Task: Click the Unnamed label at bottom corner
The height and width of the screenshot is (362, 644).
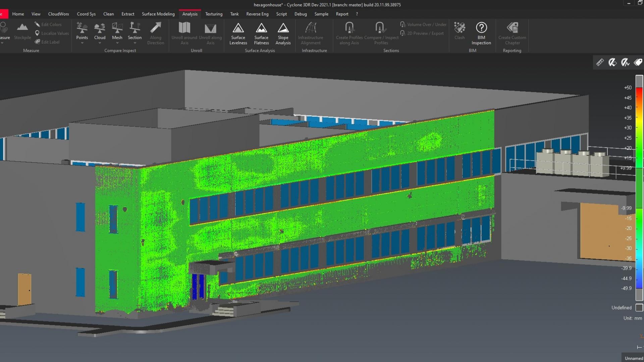Action: click(x=634, y=358)
